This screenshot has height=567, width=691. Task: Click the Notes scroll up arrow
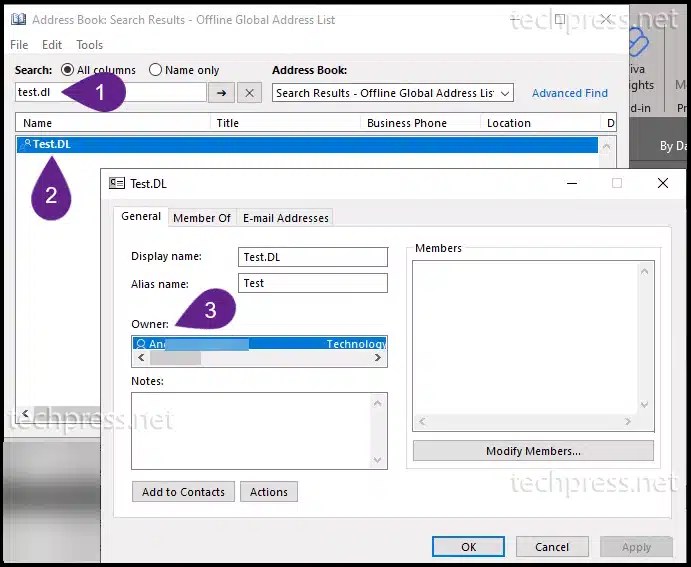378,403
